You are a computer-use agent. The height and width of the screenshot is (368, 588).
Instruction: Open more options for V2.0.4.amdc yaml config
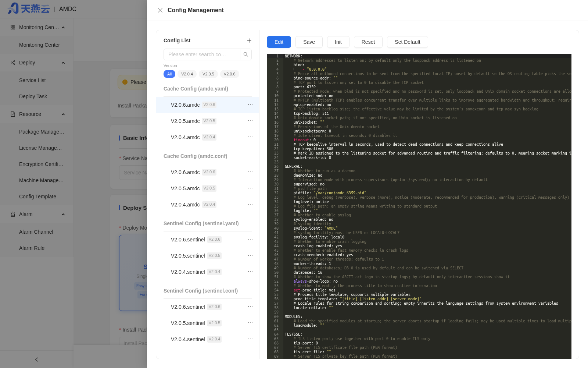[x=250, y=137]
